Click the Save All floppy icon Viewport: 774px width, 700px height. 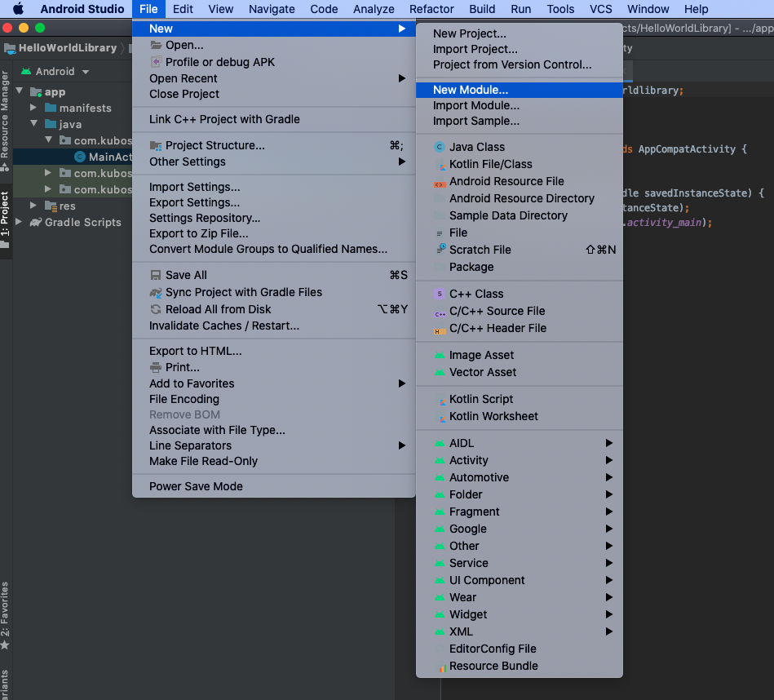156,276
